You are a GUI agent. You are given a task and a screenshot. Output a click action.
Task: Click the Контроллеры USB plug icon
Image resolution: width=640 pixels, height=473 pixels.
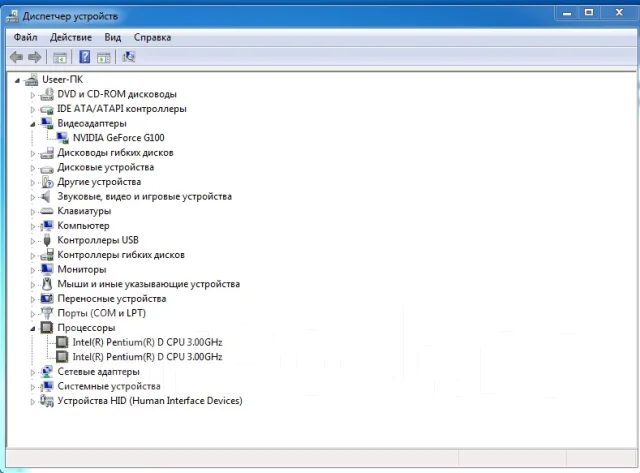click(47, 240)
